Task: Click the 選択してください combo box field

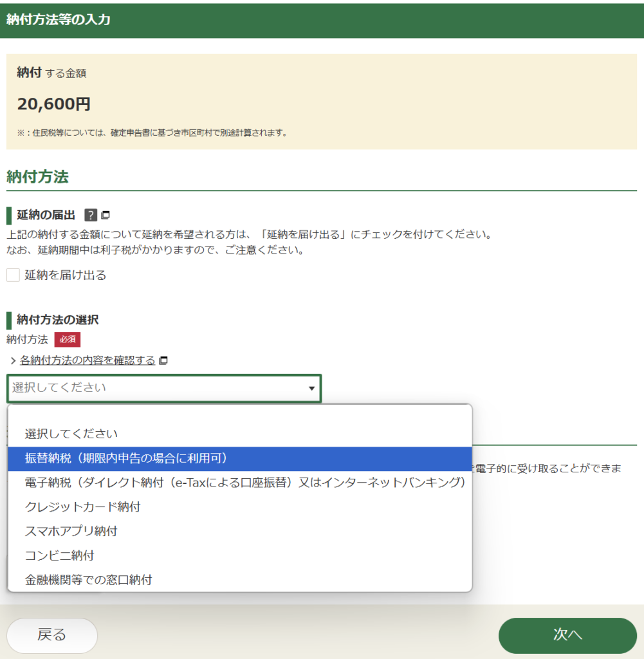Action: pyautogui.click(x=164, y=388)
